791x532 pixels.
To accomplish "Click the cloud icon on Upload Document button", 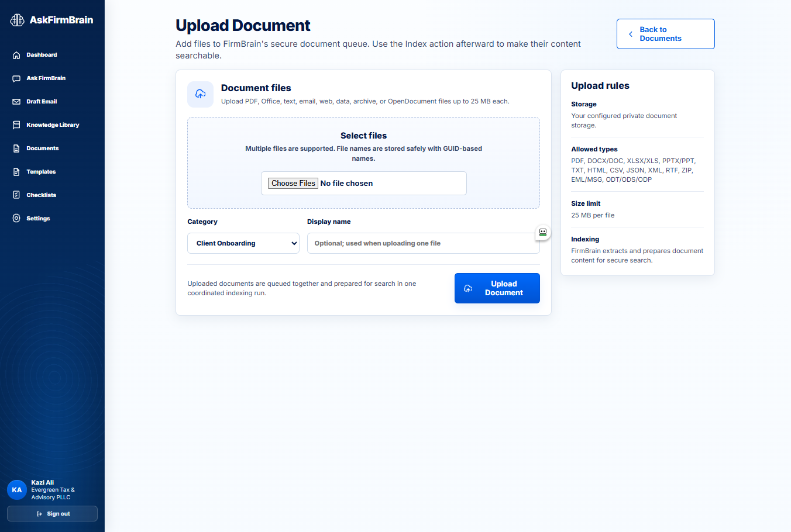I will 468,288.
